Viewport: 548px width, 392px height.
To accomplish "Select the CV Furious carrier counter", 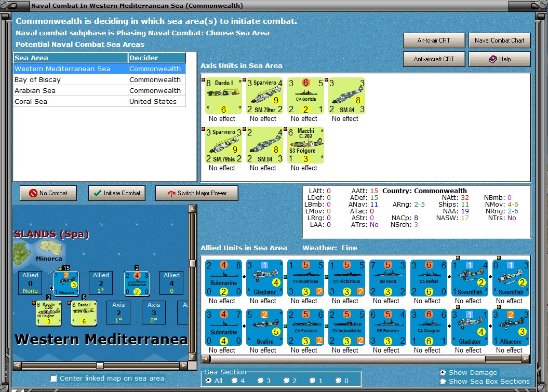I will [x=305, y=327].
